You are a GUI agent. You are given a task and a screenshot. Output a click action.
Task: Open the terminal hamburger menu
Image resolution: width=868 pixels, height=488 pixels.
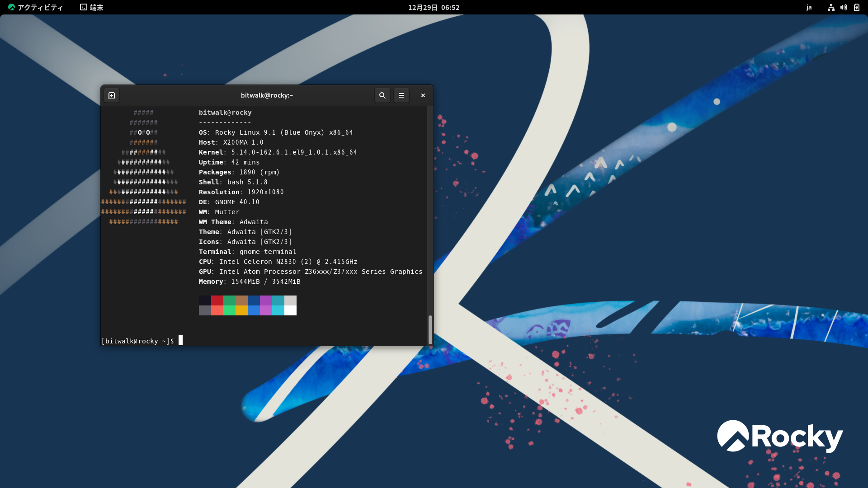click(x=401, y=95)
